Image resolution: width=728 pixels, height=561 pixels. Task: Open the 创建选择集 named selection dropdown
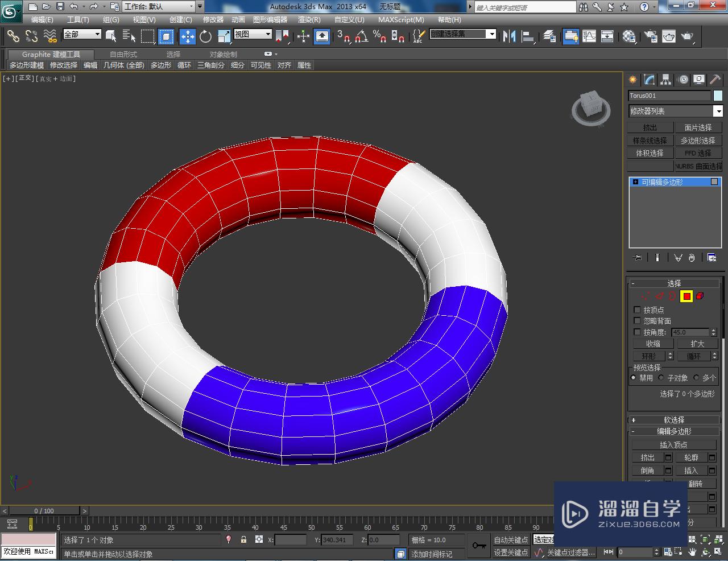pos(462,34)
